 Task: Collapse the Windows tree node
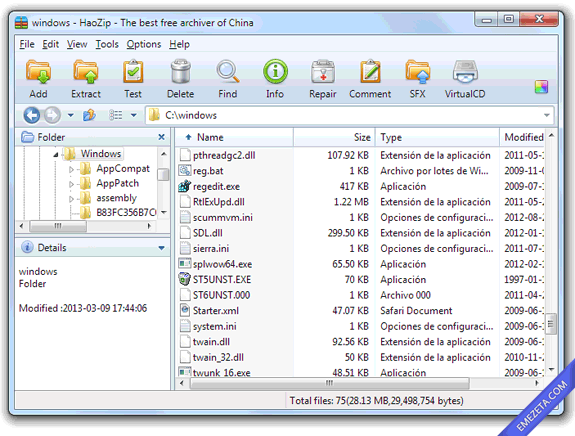(x=56, y=154)
